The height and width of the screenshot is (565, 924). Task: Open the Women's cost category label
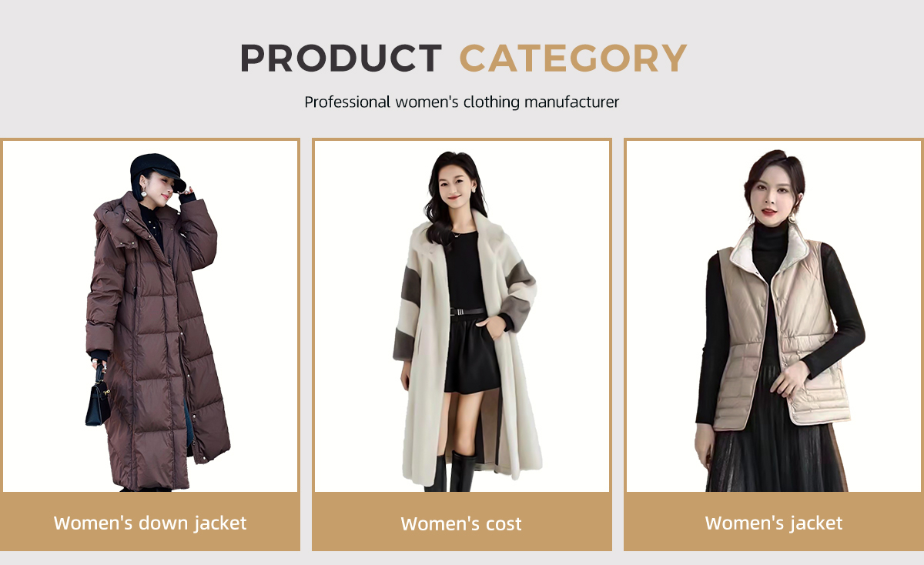point(461,524)
